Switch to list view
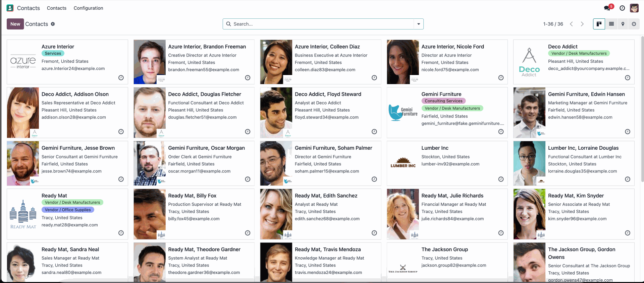Viewport: 644px width, 283px height. click(x=611, y=24)
